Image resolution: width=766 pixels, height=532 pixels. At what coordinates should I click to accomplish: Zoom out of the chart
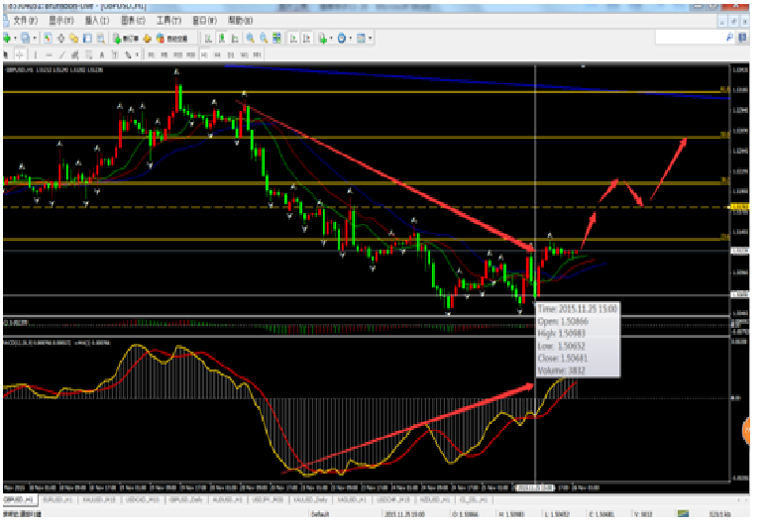coord(264,39)
